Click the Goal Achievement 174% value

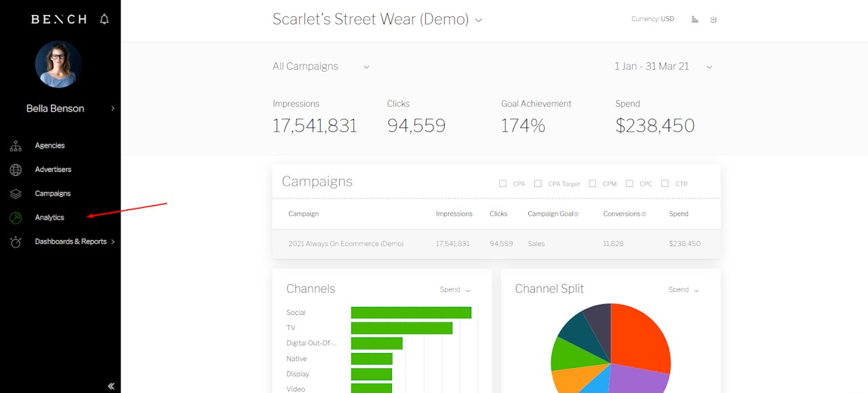523,126
